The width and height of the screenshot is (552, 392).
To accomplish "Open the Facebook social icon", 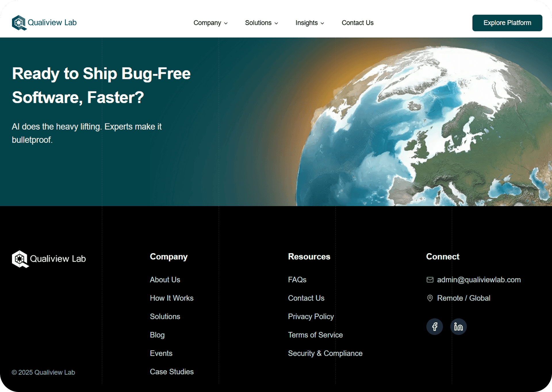I will pos(434,327).
